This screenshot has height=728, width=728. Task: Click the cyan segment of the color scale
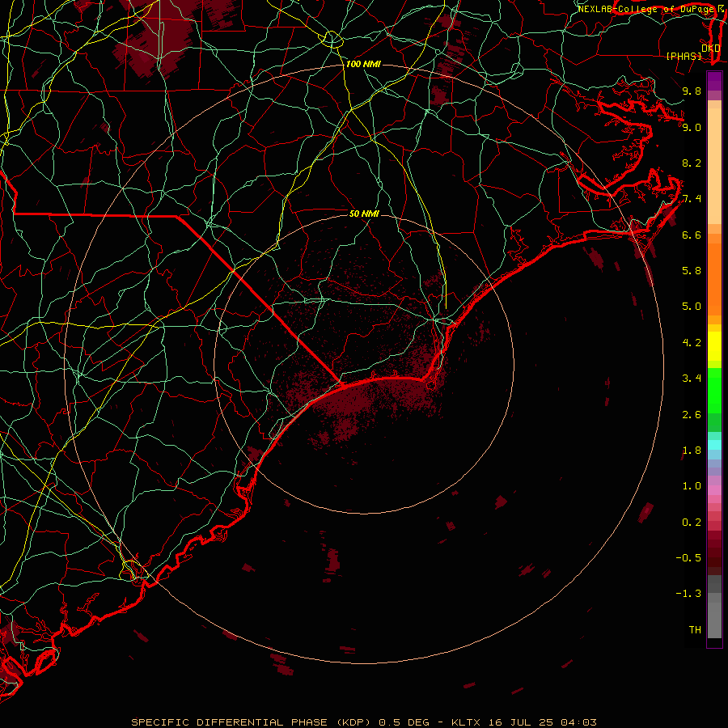click(x=714, y=444)
